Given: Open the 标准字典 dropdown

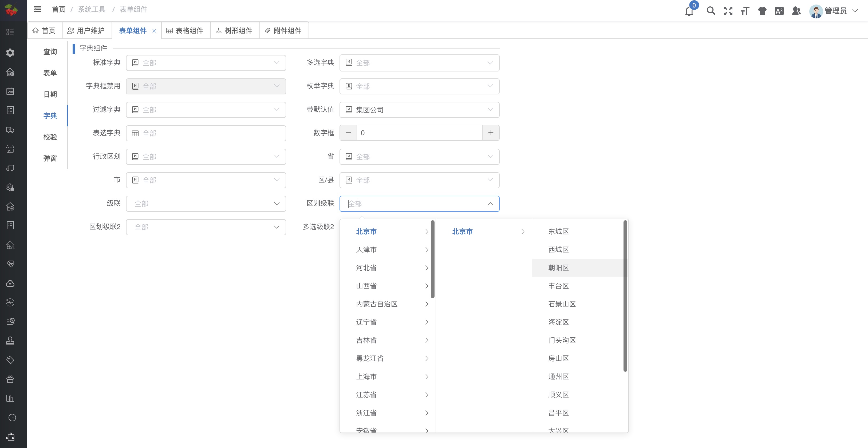Looking at the screenshot, I should (206, 63).
